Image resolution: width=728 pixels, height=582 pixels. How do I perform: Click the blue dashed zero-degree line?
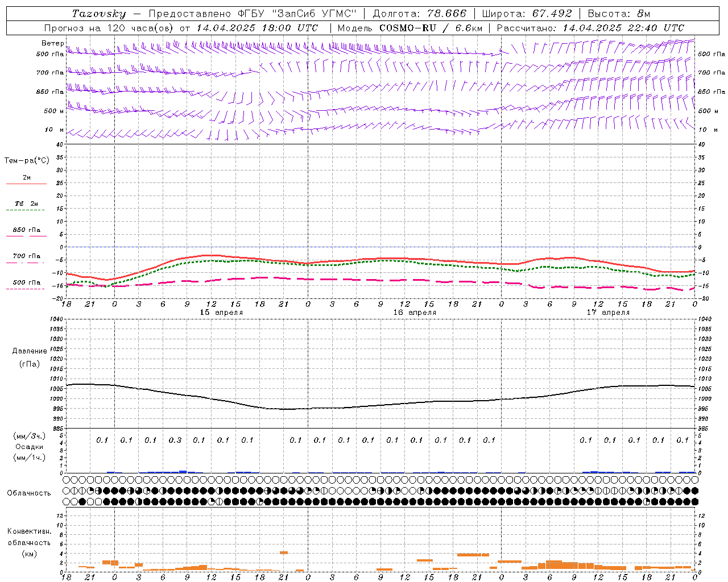(380, 247)
